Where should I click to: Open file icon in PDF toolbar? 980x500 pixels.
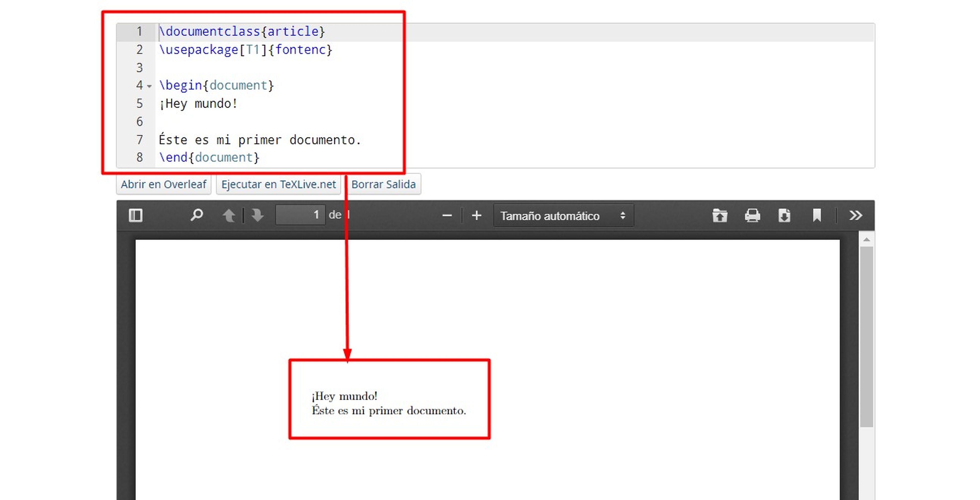[719, 216]
